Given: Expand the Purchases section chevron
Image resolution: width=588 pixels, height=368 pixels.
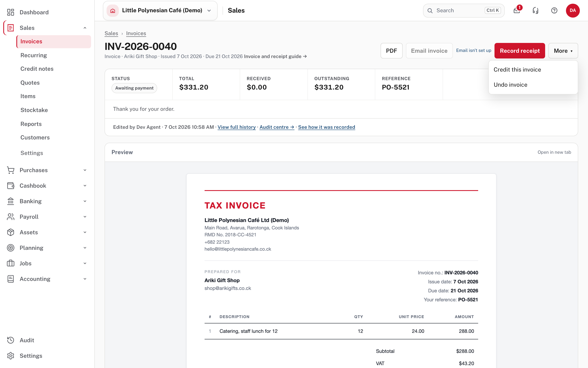Looking at the screenshot, I should 85,170.
